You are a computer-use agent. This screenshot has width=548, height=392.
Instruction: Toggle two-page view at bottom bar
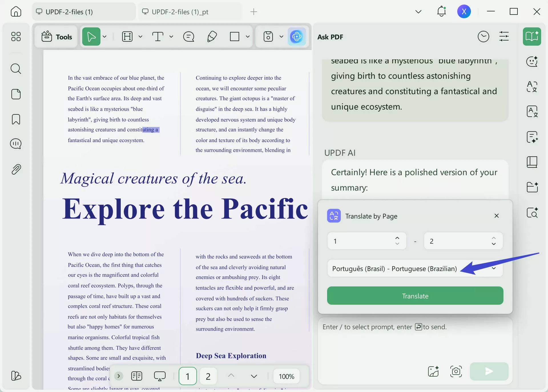137,376
